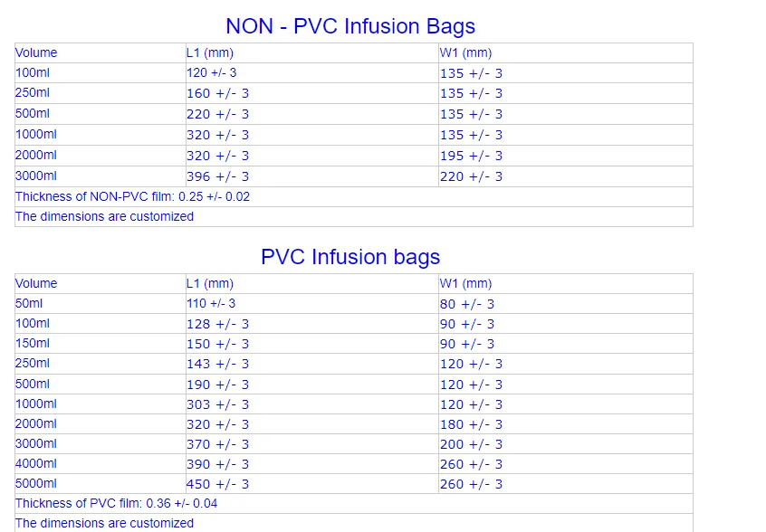Click the "143 +/- 3" length cell

click(x=217, y=364)
